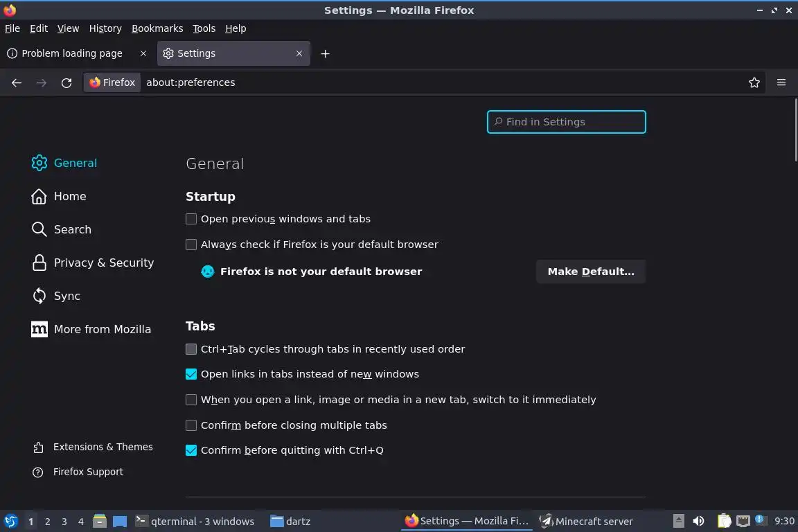Image resolution: width=798 pixels, height=532 pixels.
Task: Click the Firefox identity box in address bar
Action: 112,82
